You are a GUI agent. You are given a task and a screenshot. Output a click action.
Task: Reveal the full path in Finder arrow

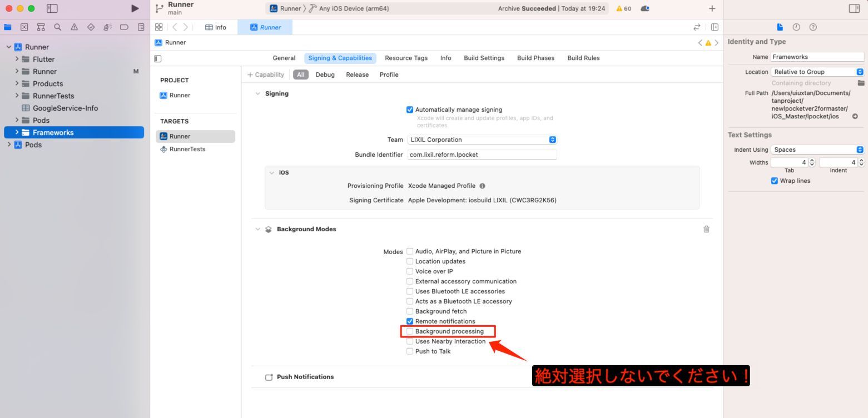point(855,116)
